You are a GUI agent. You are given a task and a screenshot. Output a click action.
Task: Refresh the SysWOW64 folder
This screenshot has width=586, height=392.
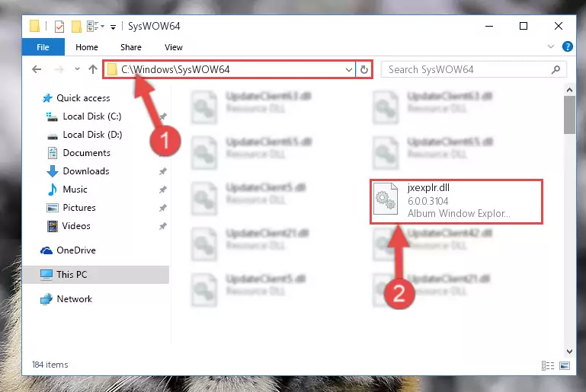coord(364,70)
